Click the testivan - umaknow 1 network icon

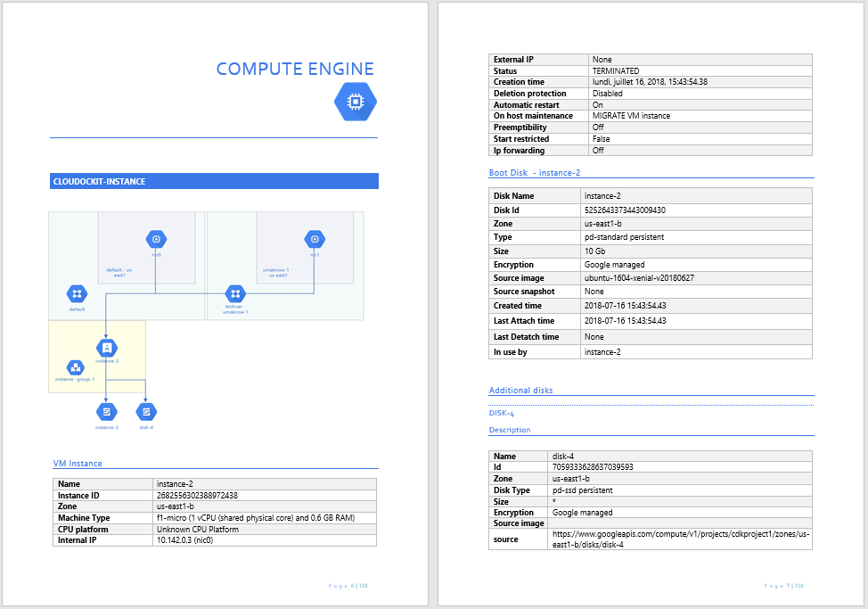pyautogui.click(x=235, y=294)
